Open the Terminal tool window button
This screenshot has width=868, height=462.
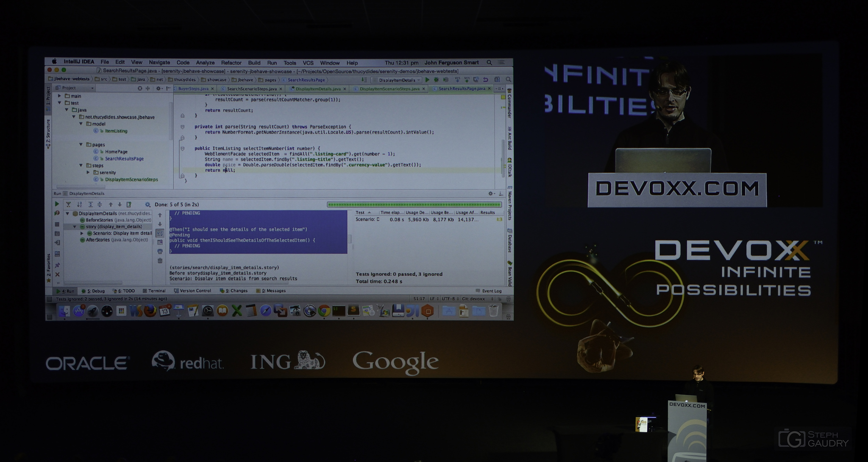(x=154, y=291)
